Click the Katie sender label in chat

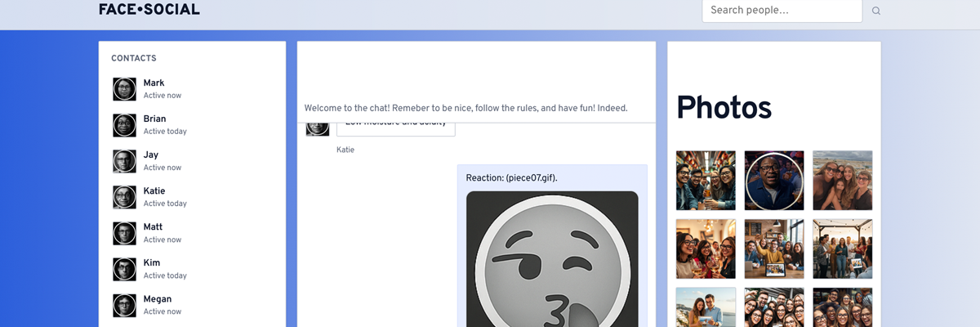tap(345, 150)
